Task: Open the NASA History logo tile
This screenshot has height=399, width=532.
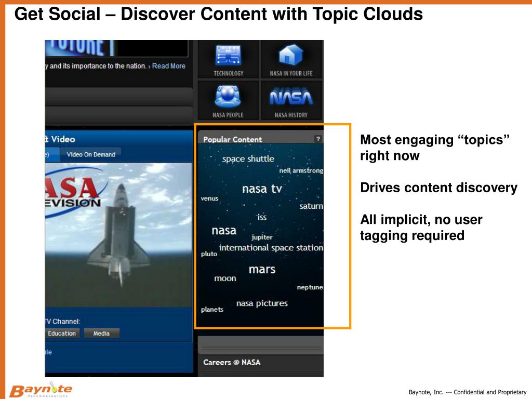Action: point(291,101)
